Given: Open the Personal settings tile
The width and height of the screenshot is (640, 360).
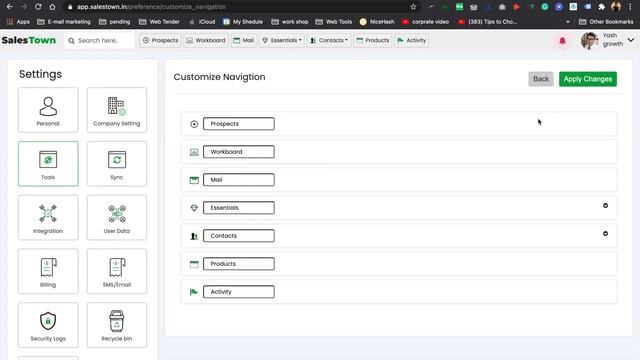Looking at the screenshot, I should [x=48, y=110].
